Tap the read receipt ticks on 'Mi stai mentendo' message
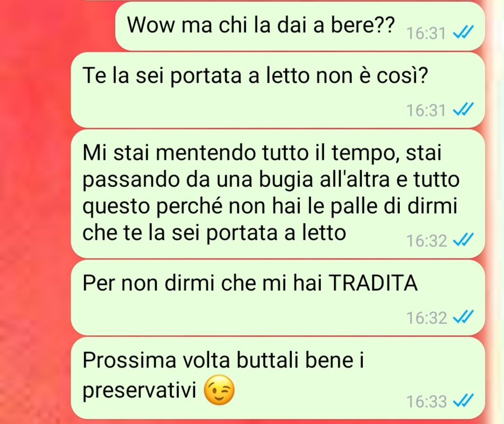This screenshot has width=504, height=424. pyautogui.click(x=463, y=240)
